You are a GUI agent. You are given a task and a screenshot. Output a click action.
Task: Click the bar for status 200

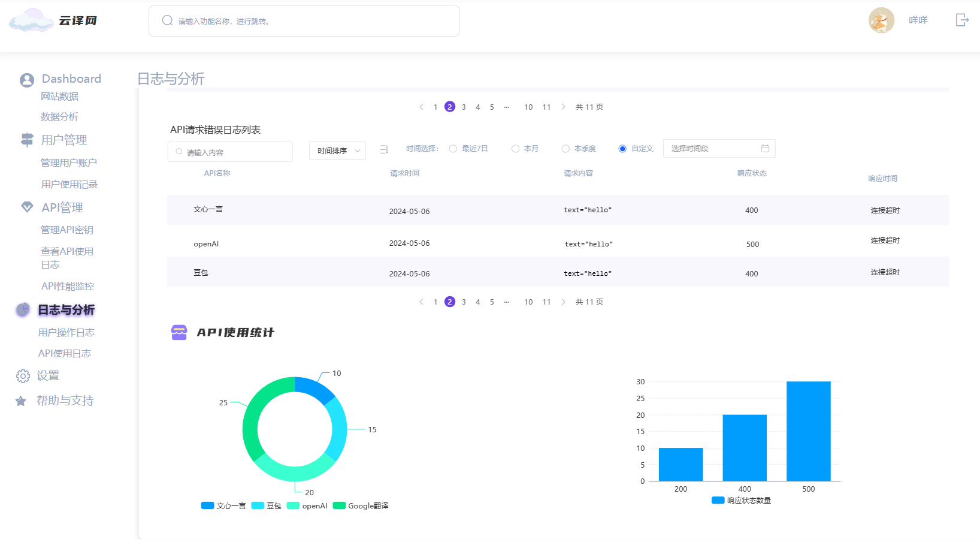pos(680,464)
